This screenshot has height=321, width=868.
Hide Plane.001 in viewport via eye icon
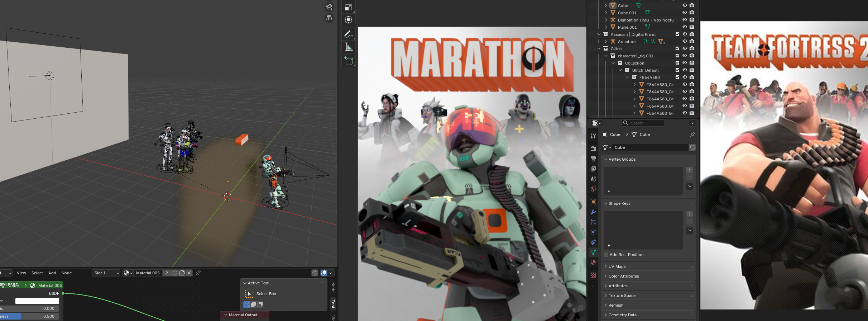tap(685, 27)
